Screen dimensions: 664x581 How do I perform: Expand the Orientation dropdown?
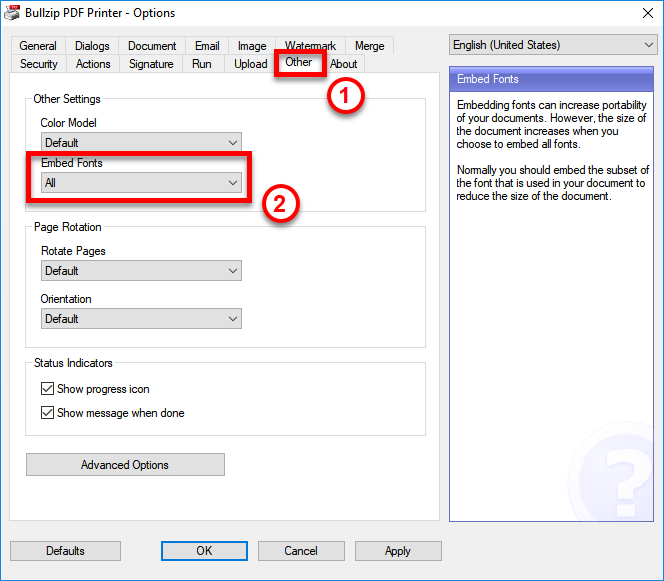pos(141,319)
